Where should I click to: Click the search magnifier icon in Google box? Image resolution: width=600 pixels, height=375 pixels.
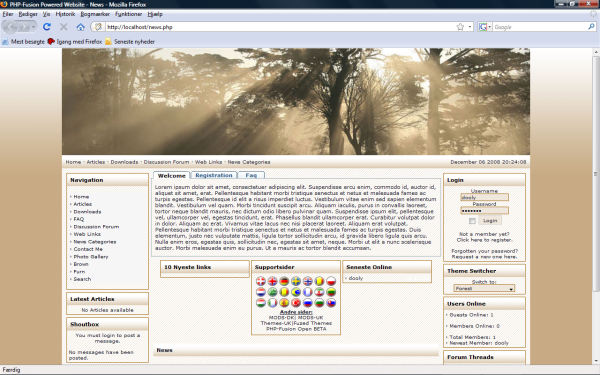[591, 27]
